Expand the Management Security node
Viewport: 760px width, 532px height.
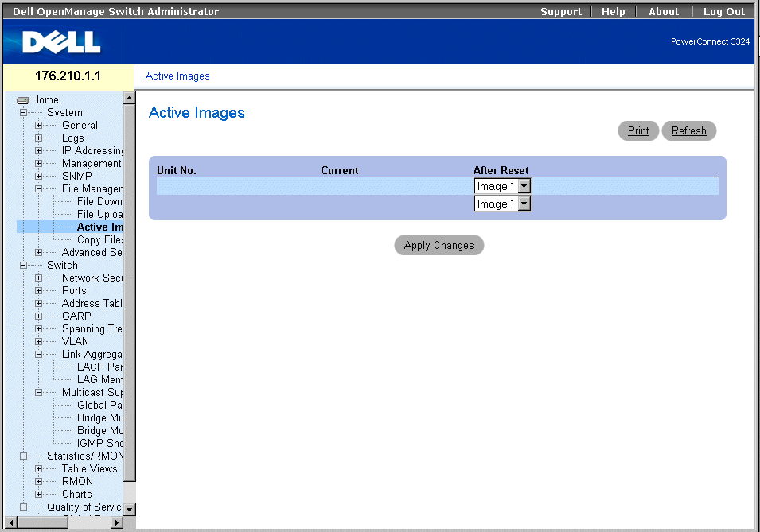click(38, 163)
